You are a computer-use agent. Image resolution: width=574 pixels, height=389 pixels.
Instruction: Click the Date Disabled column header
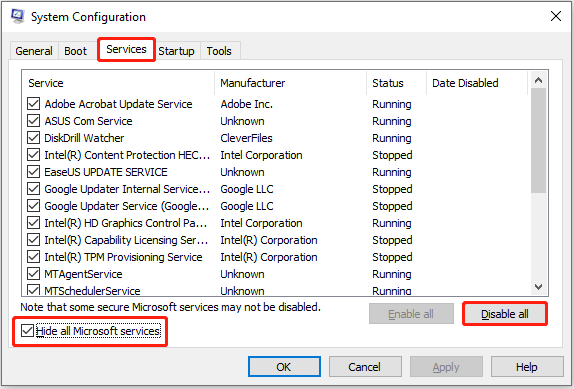pyautogui.click(x=477, y=83)
